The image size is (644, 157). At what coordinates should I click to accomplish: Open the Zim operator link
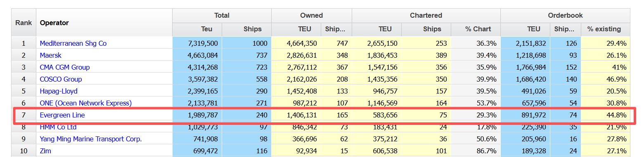[45, 151]
